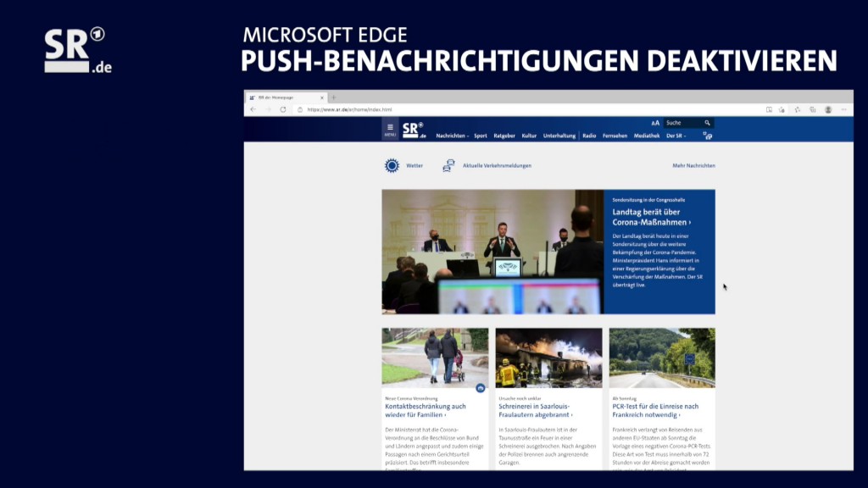Click the camera badge on Kontaktbeschränkung image
Viewport: 868px width, 488px height.
click(x=481, y=388)
